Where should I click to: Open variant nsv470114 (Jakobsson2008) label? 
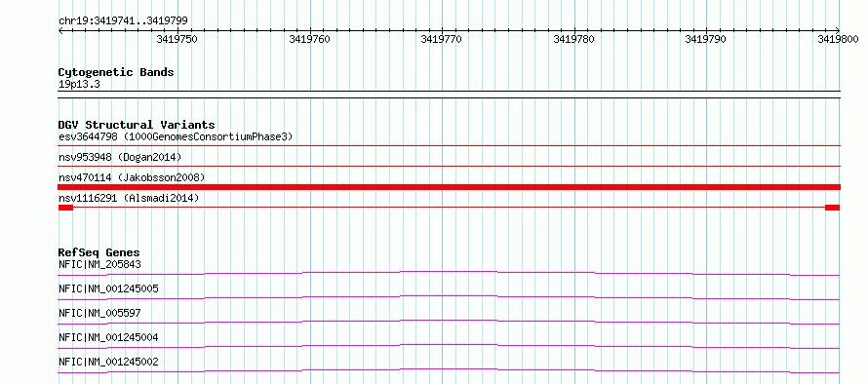(x=132, y=177)
